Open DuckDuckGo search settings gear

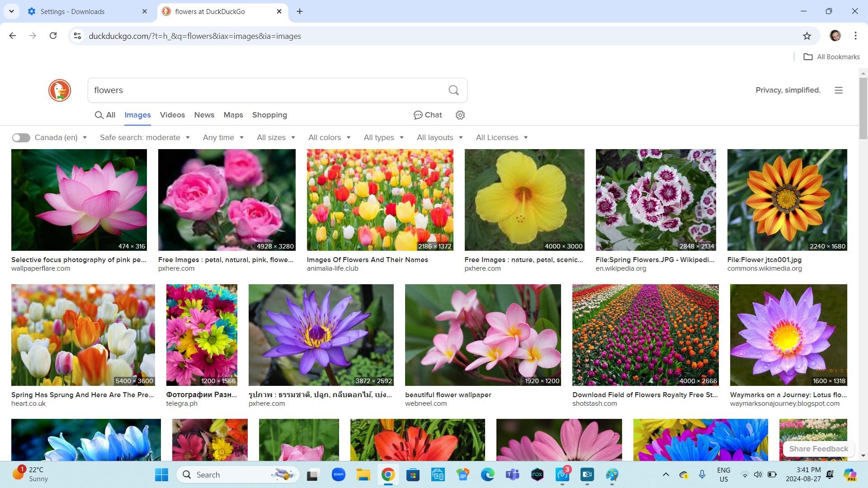pyautogui.click(x=460, y=115)
